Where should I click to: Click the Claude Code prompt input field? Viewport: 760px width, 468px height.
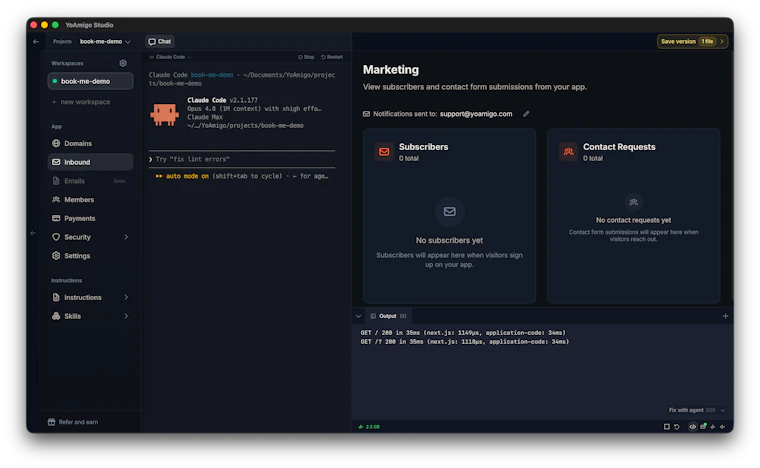(x=242, y=159)
